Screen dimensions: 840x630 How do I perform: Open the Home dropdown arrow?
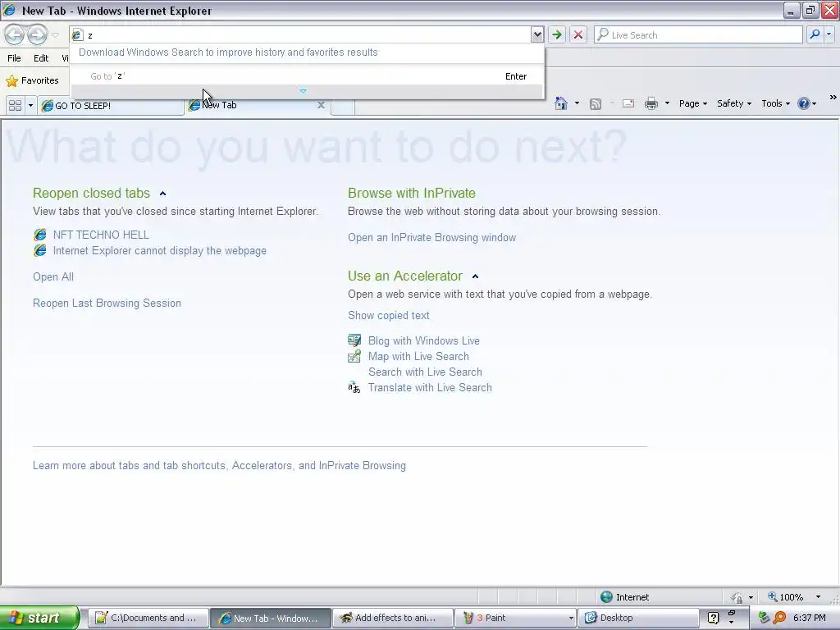coord(577,103)
